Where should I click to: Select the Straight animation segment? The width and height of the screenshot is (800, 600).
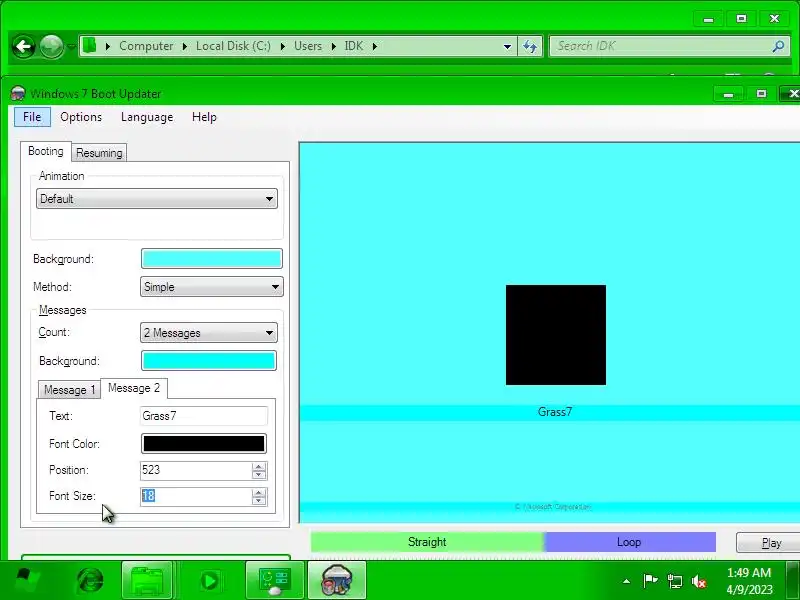pos(428,542)
